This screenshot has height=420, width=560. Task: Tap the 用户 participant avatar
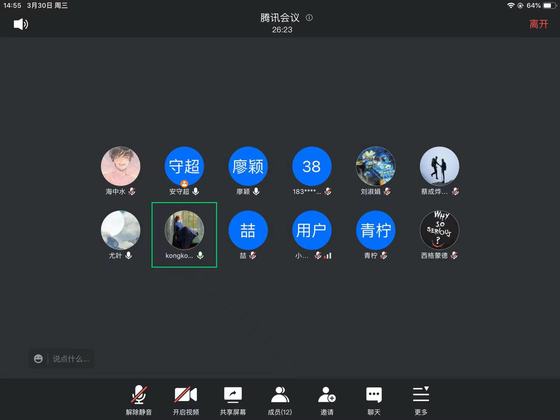tap(312, 230)
